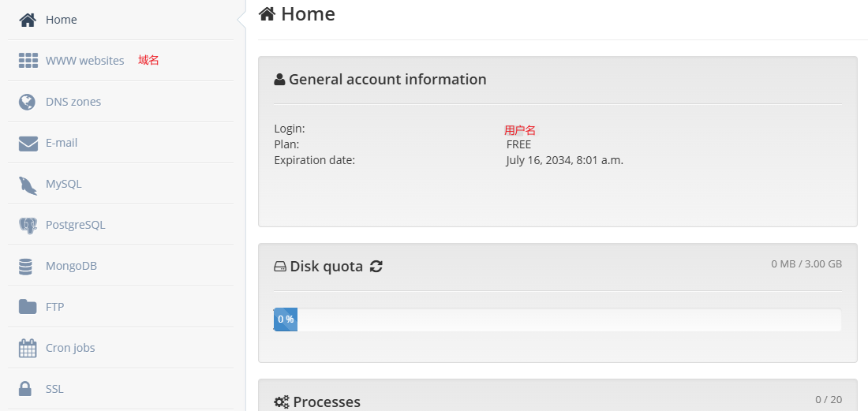
Task: Click the WWW websites grid icon
Action: tap(28, 61)
